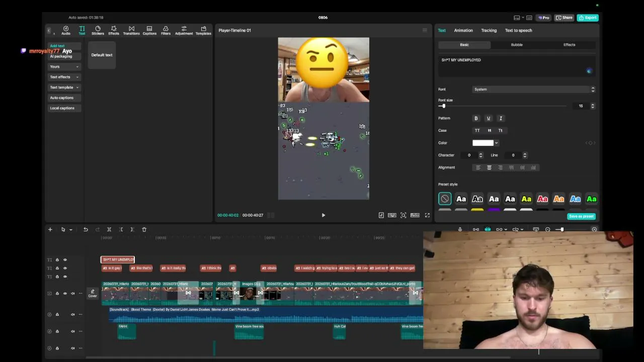Viewport: 644px width, 362px height.
Task: Expand the Text effects category
Action: [64, 77]
